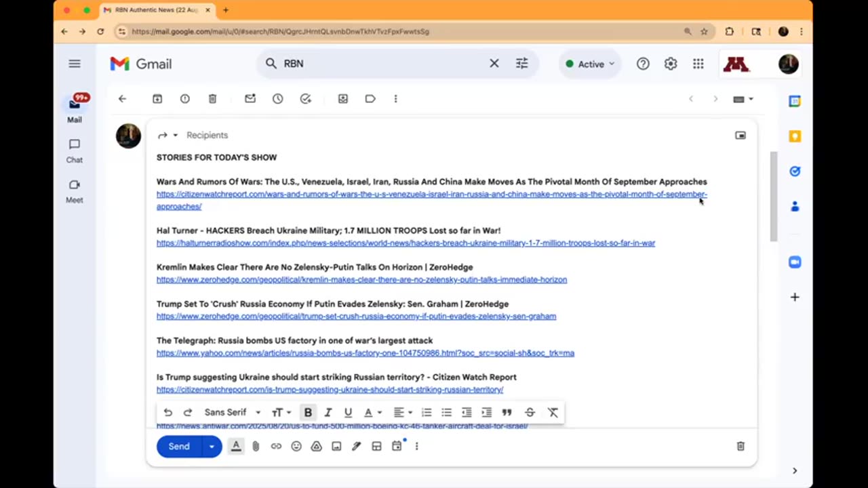868x488 pixels.
Task: Open the input tools keyboard dropdown
Action: [743, 99]
